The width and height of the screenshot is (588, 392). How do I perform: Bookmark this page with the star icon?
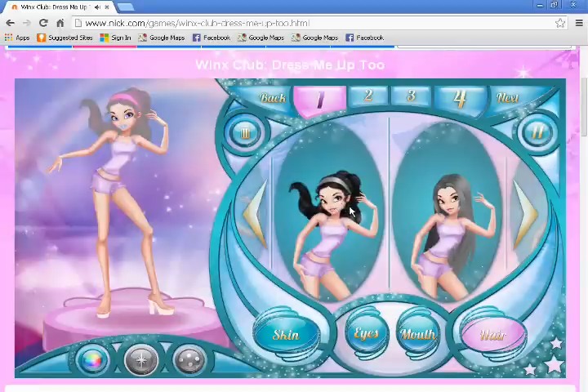tap(560, 23)
